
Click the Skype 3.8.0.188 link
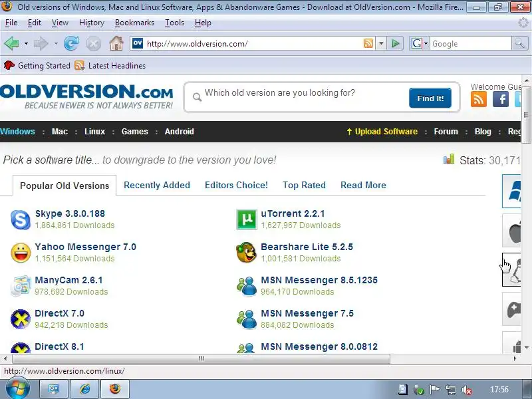pyautogui.click(x=70, y=213)
